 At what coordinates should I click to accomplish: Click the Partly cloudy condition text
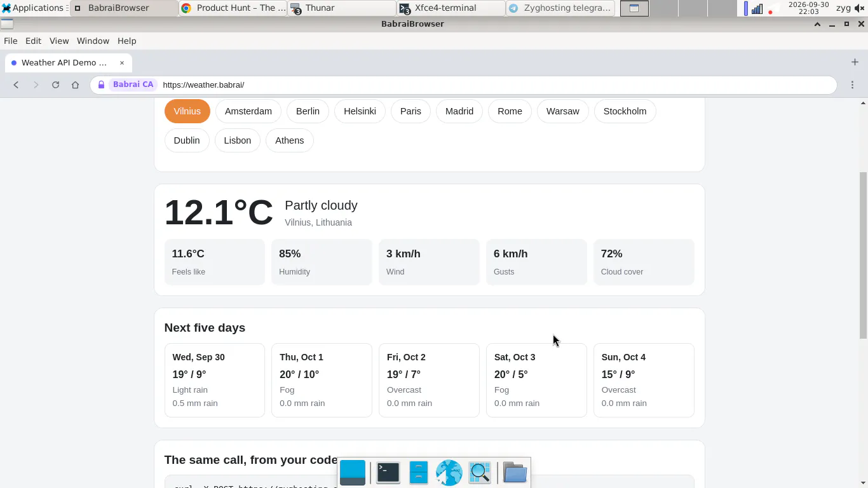pyautogui.click(x=321, y=205)
